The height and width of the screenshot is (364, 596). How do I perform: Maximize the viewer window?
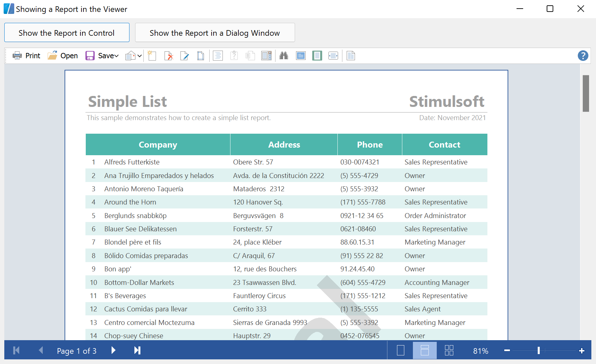pyautogui.click(x=550, y=9)
